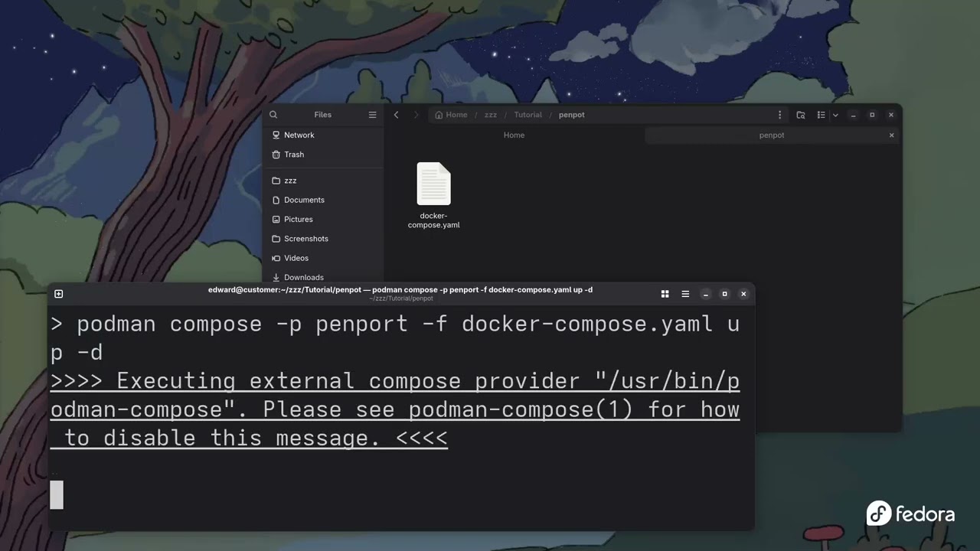
Task: Select Home in the Files path bar
Action: (451, 115)
